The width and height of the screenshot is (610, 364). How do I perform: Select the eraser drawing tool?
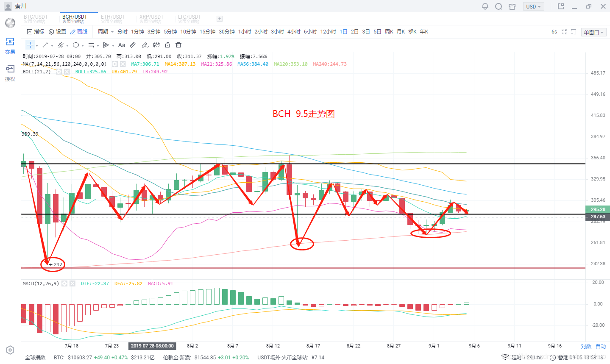click(x=145, y=45)
